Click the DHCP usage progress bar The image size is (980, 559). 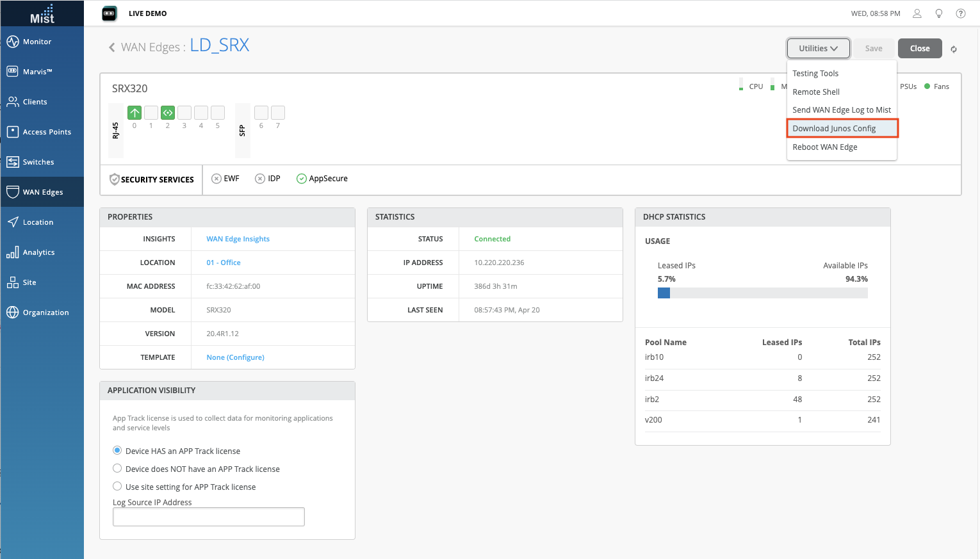[x=762, y=293]
